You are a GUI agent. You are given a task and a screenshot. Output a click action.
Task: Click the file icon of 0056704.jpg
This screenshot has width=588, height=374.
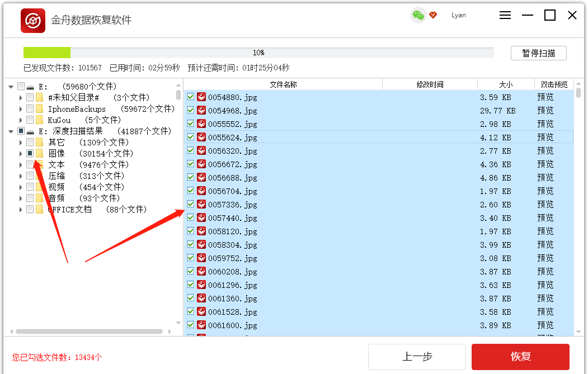[202, 191]
